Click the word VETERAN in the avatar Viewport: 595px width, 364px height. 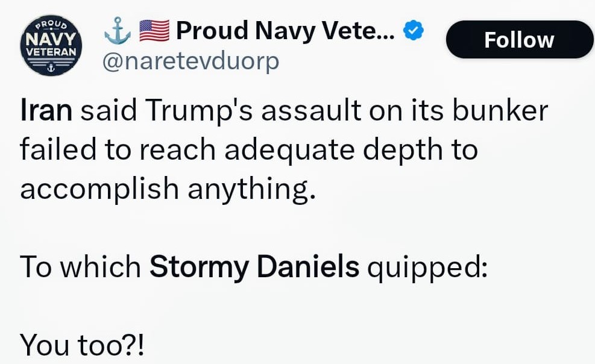(50, 52)
